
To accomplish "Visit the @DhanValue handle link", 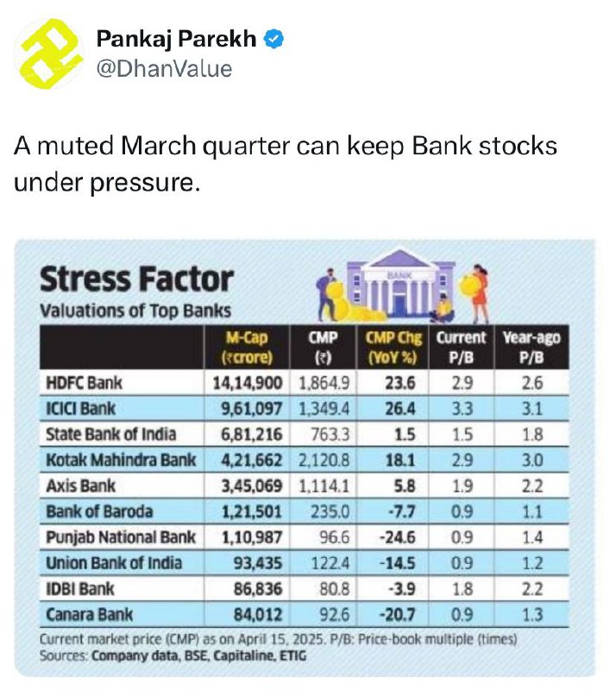I will pyautogui.click(x=164, y=69).
